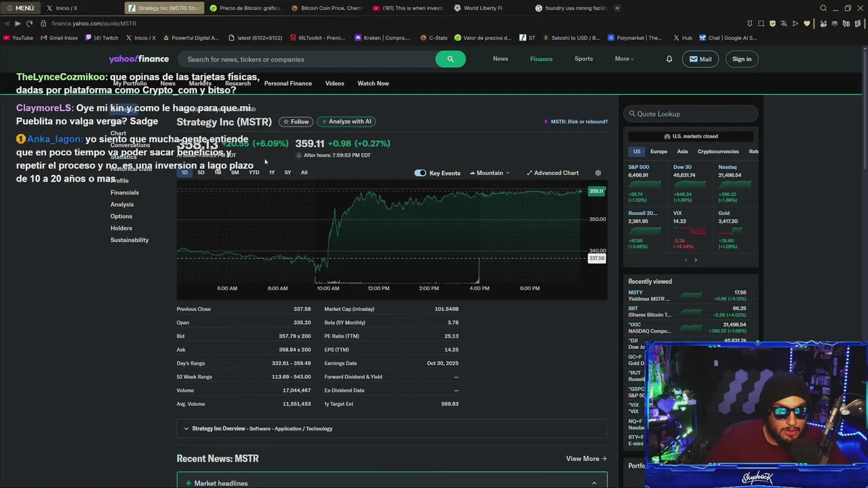
Task: Open the Advanced Chart link
Action: tap(553, 173)
